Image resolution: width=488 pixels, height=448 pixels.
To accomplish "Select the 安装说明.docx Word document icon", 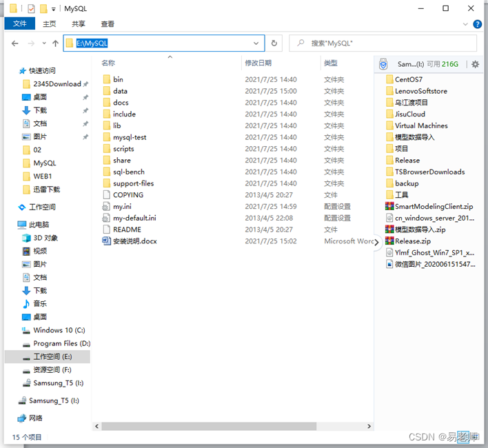I will coord(106,241).
